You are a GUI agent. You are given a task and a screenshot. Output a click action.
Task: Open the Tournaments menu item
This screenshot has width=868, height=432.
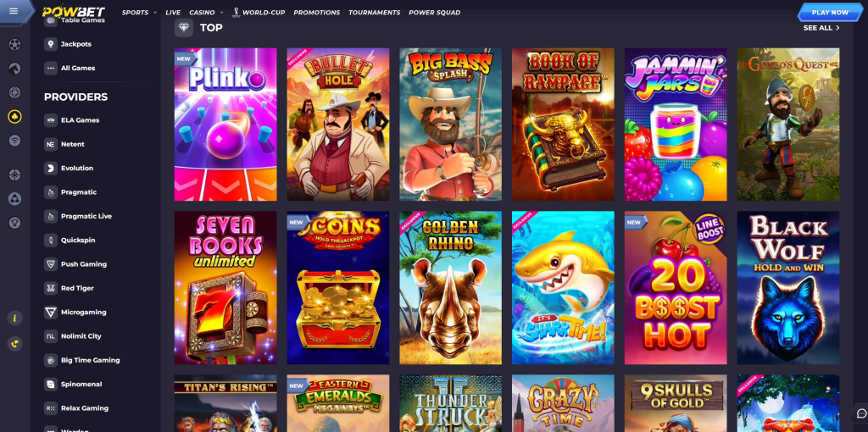374,13
